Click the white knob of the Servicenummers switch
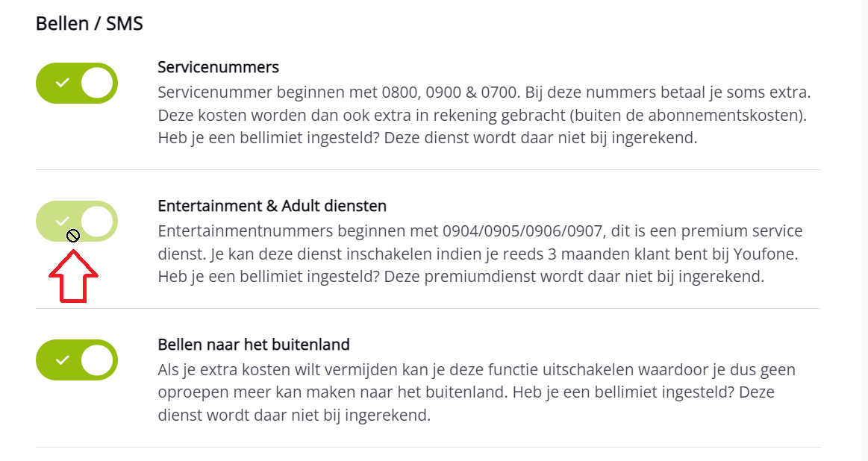The width and height of the screenshot is (868, 461). [x=97, y=83]
